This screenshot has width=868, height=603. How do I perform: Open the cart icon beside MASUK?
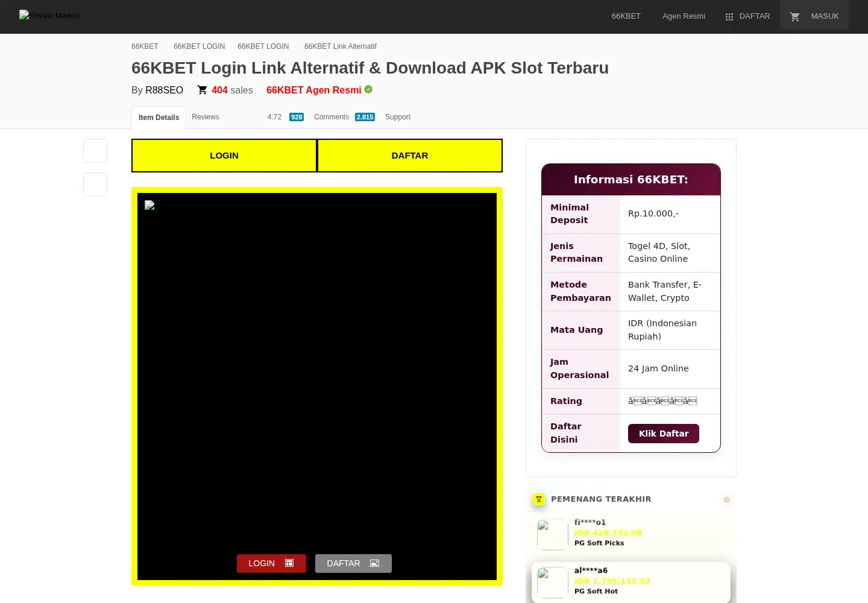pyautogui.click(x=795, y=17)
